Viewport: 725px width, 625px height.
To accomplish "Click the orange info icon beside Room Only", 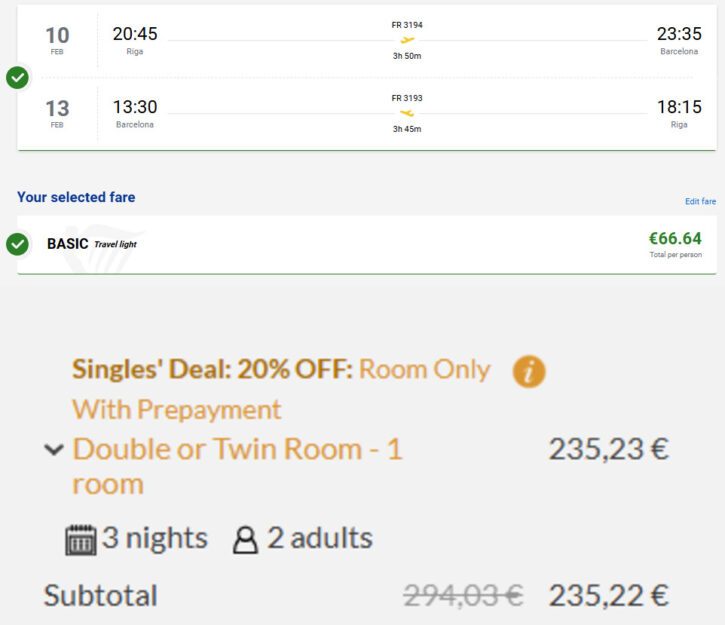I will (x=529, y=371).
